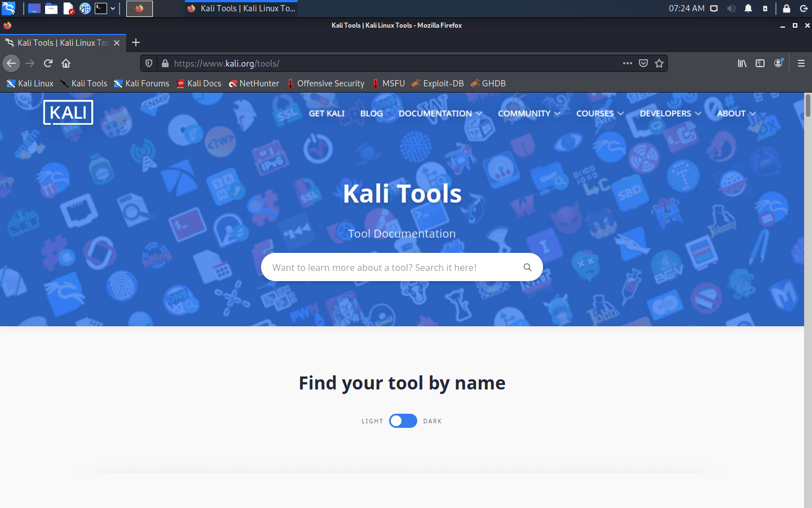
Task: Click the page vertical scrollbar thumb
Action: point(808,106)
